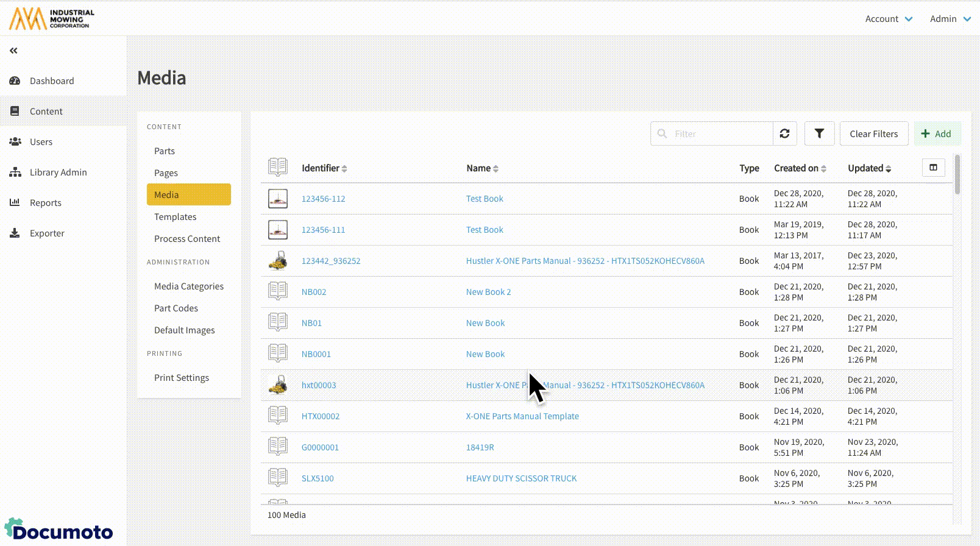This screenshot has height=546, width=980.
Task: Sort the Updated column arrows
Action: tap(888, 169)
